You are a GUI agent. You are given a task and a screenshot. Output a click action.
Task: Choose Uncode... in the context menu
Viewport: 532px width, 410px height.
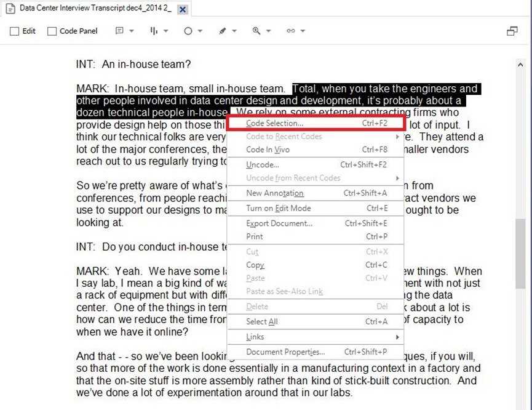pos(316,165)
